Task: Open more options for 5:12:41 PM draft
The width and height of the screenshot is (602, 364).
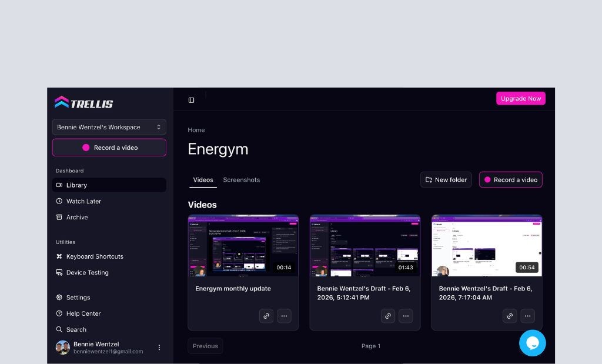Action: (406, 316)
